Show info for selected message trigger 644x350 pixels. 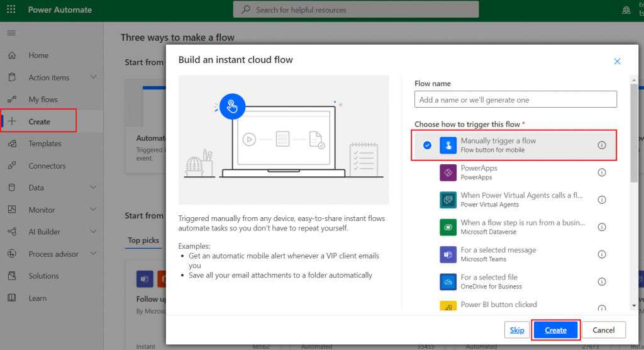coord(602,254)
